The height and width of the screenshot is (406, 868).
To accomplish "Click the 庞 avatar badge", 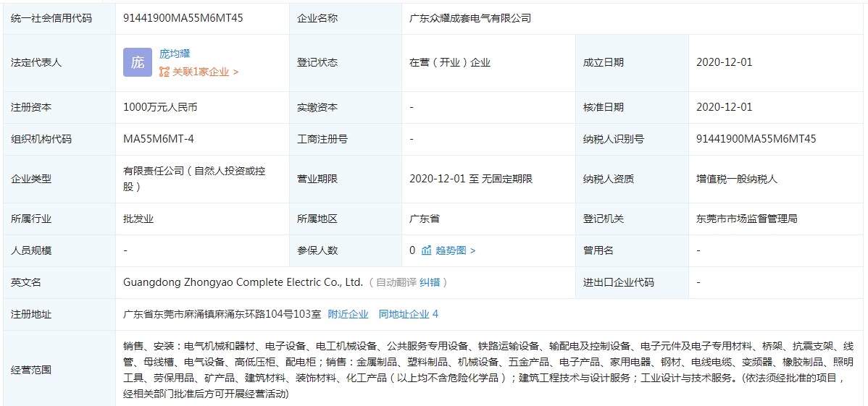I will point(138,62).
